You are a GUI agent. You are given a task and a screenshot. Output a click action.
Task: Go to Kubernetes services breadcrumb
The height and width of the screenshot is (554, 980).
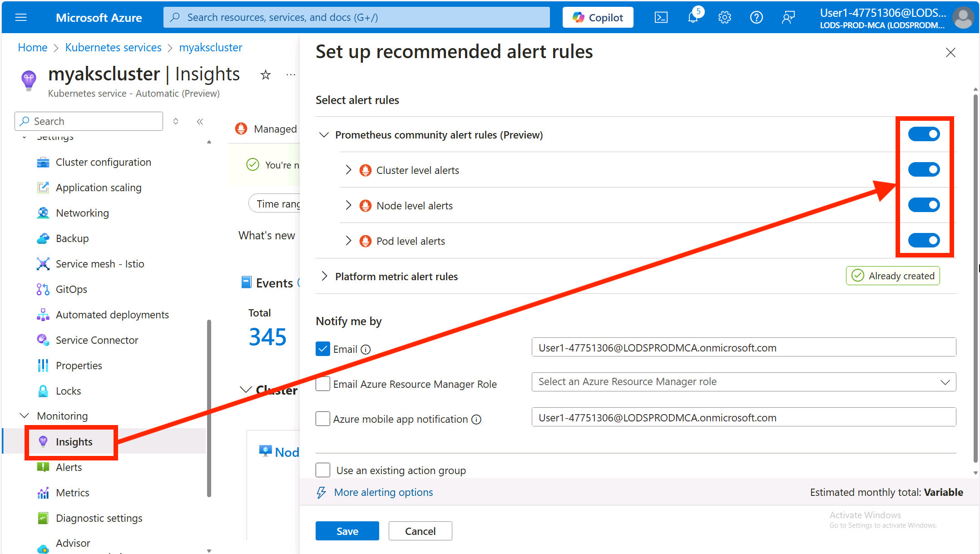pyautogui.click(x=113, y=47)
